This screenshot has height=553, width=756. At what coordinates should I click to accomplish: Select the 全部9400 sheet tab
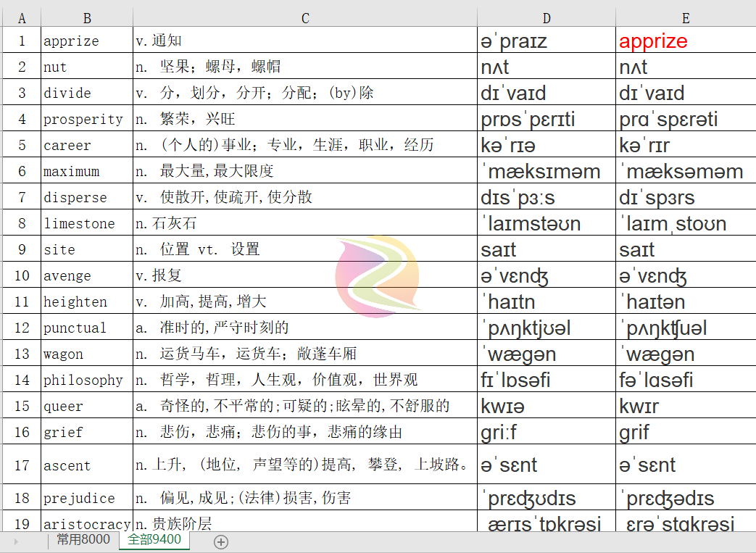pos(154,539)
